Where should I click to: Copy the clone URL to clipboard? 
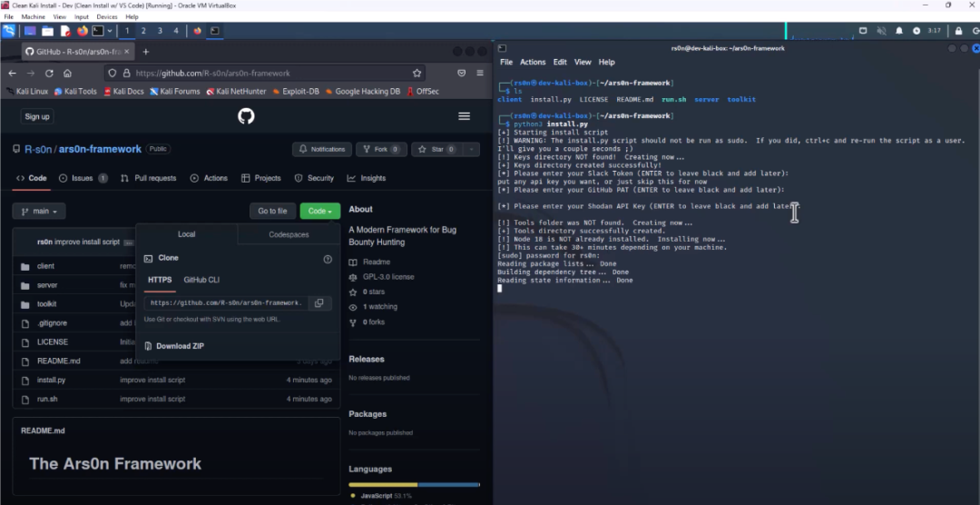[x=318, y=302]
